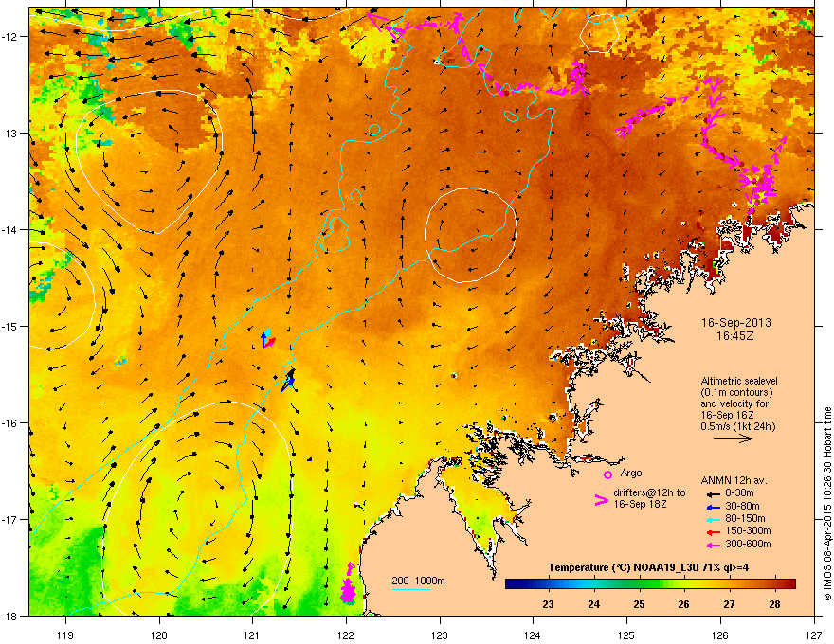
Task: Click the colorbar tick label '26'
Action: click(x=684, y=604)
